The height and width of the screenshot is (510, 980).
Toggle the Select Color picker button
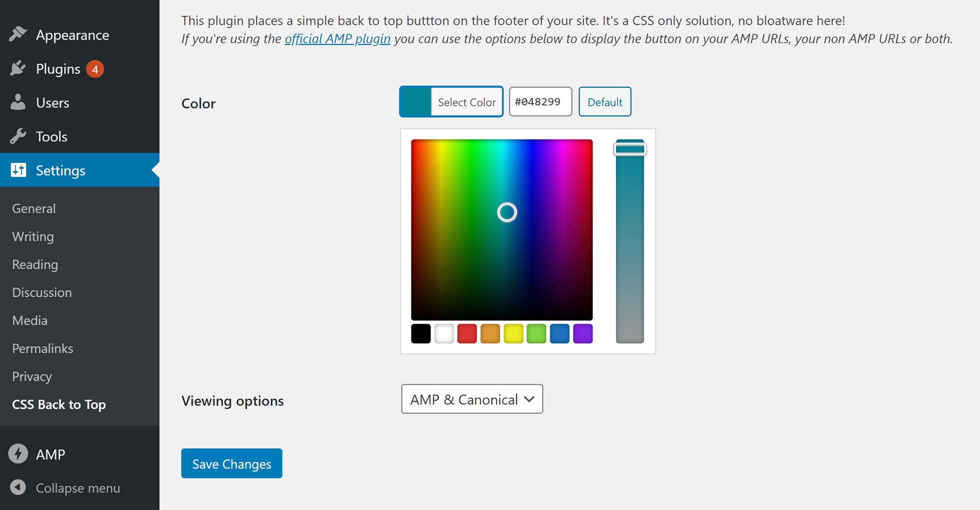pos(451,102)
